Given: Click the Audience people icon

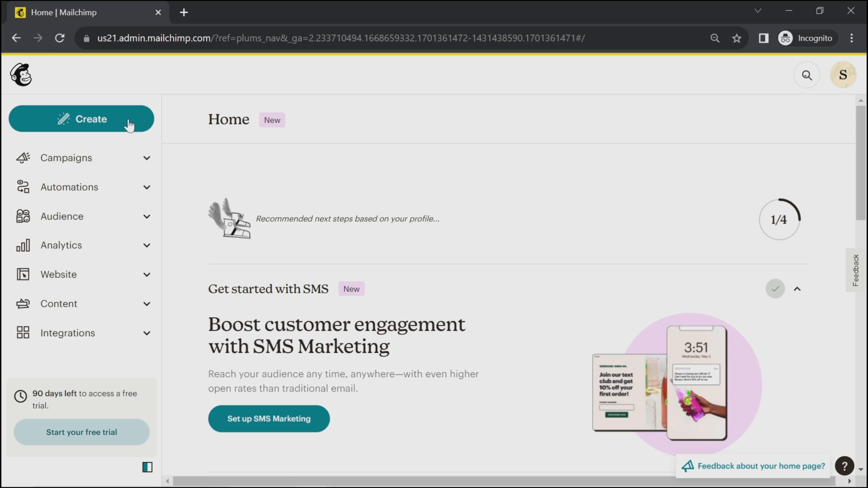Looking at the screenshot, I should point(23,216).
